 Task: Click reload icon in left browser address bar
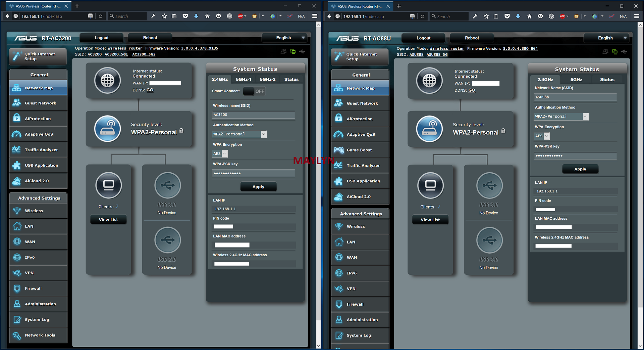tap(100, 16)
